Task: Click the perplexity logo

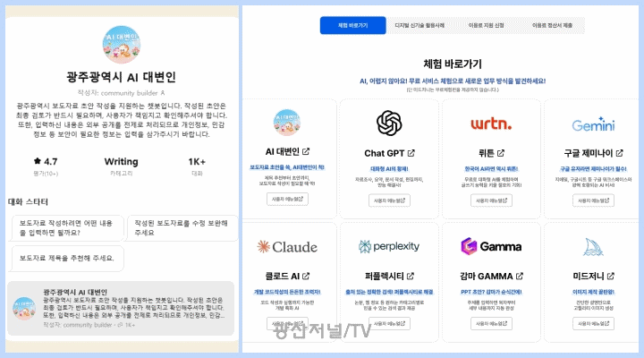Action: pos(389,246)
